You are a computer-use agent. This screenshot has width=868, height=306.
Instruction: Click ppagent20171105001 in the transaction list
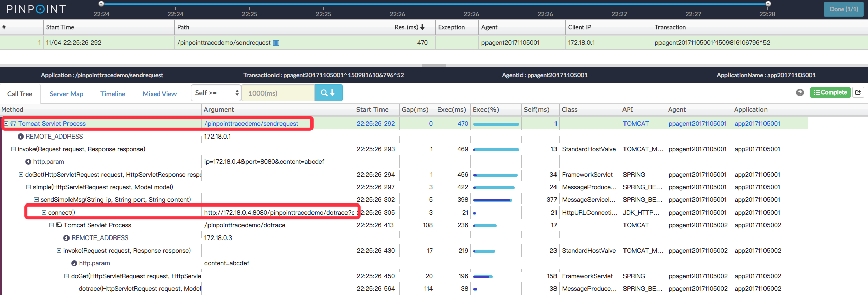[x=510, y=43]
